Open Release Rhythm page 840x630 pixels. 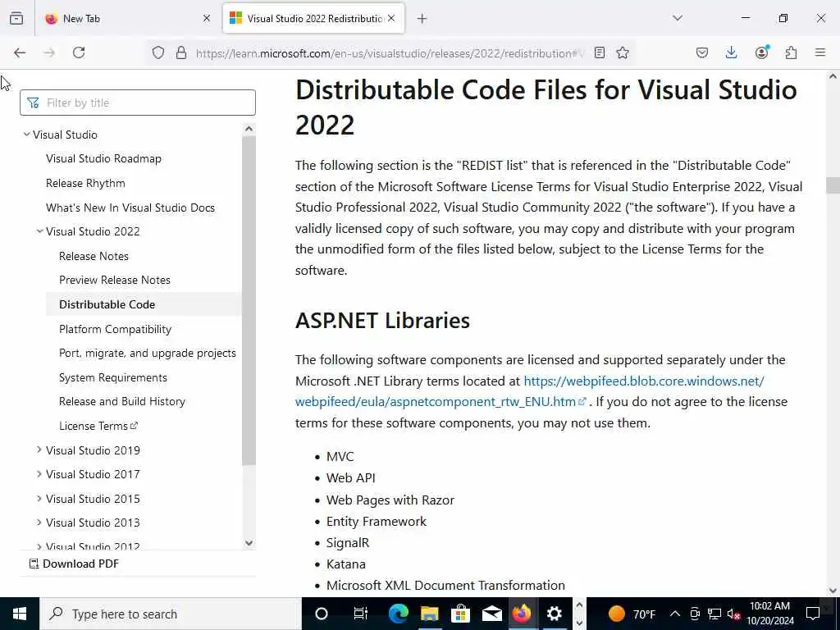point(85,183)
